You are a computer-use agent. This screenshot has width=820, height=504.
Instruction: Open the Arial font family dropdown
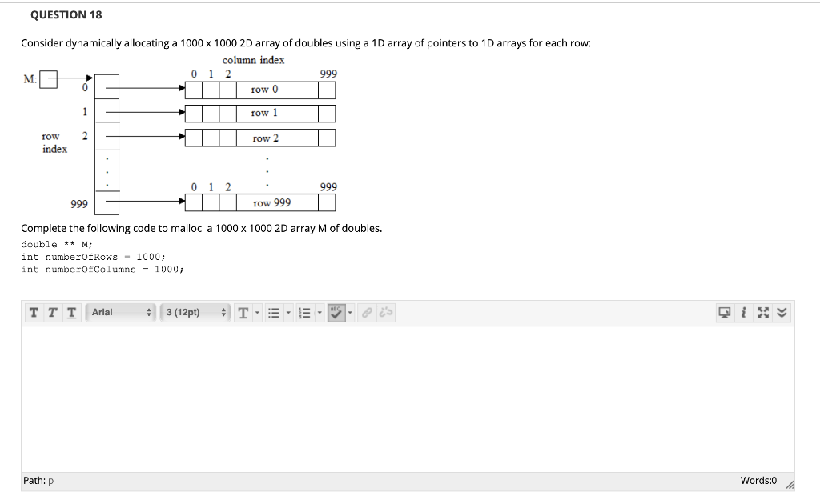120,312
